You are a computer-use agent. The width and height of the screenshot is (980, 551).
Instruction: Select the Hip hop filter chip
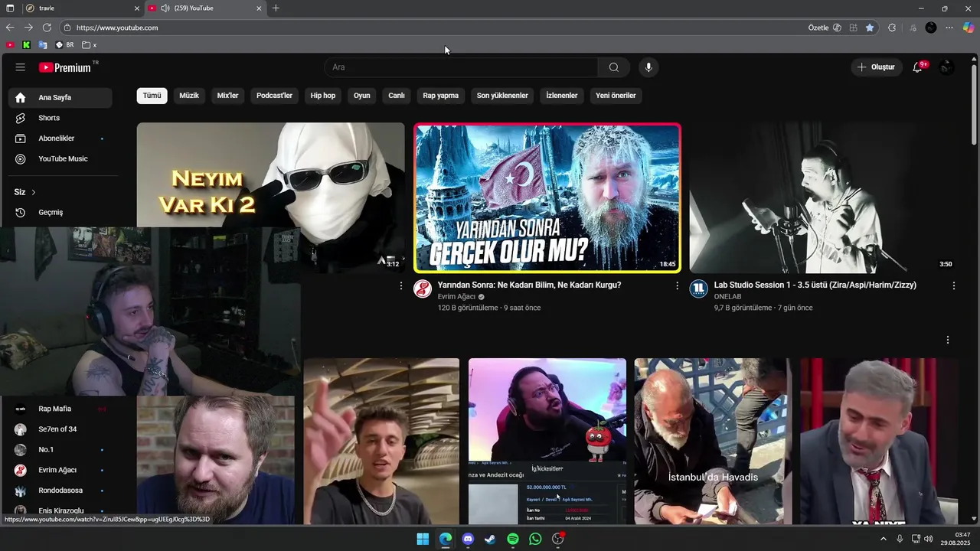click(323, 96)
